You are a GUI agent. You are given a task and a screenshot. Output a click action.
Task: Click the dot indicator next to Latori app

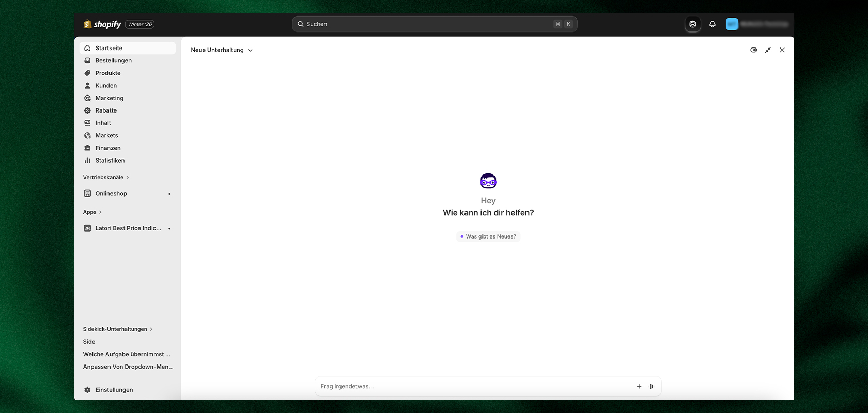point(169,228)
